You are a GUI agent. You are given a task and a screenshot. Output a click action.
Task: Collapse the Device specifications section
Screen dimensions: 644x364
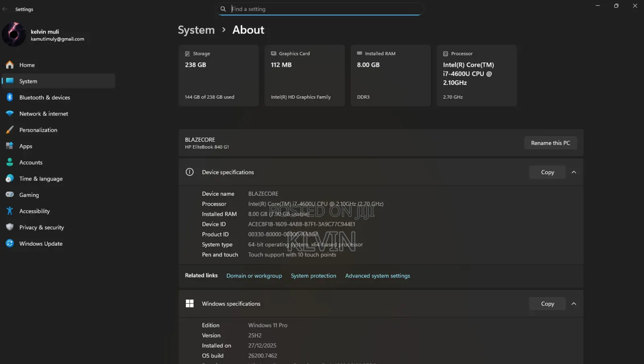(574, 172)
